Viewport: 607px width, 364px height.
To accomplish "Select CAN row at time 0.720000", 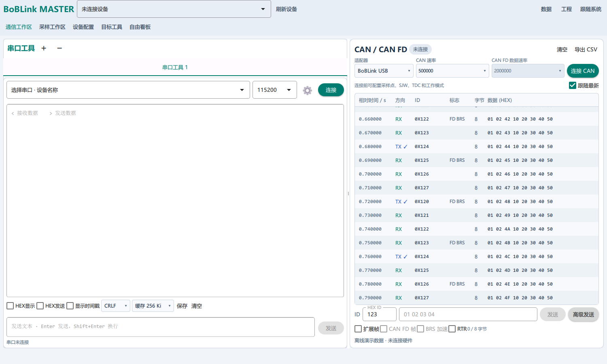I will (x=477, y=201).
